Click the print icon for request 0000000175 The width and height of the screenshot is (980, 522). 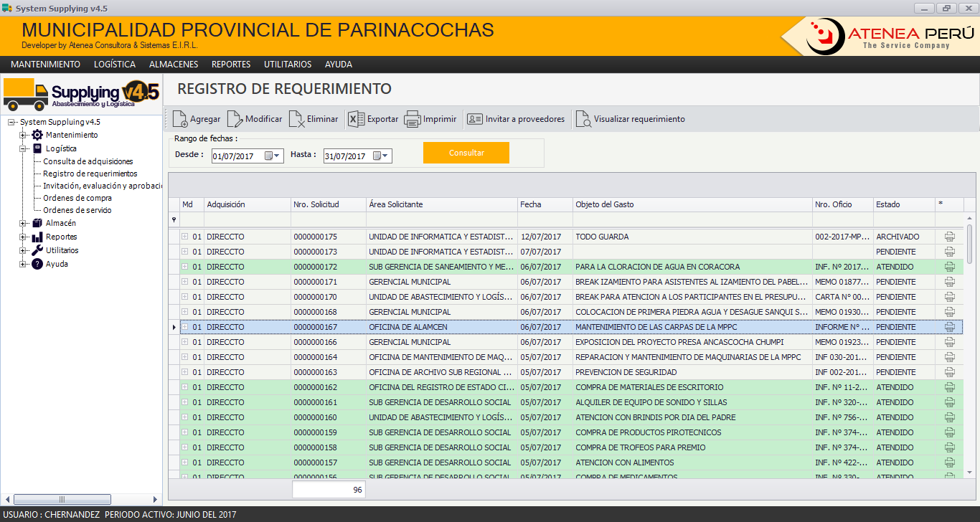pyautogui.click(x=950, y=237)
